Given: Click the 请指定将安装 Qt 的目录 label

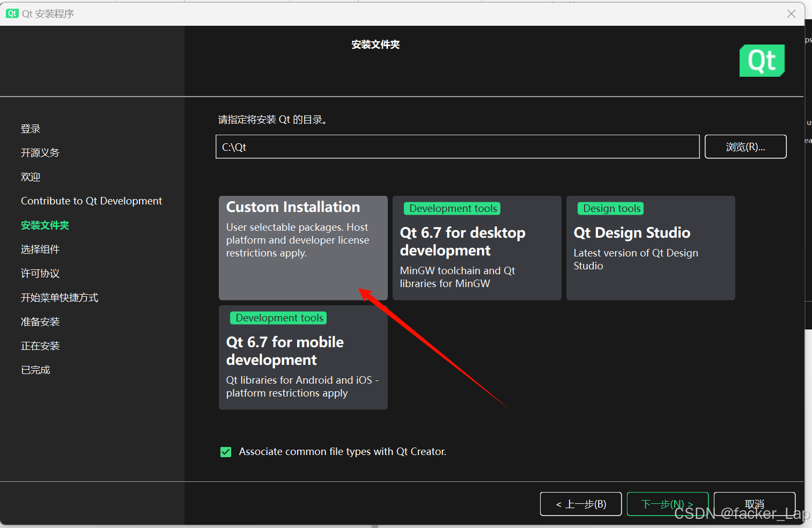Looking at the screenshot, I should [272, 120].
